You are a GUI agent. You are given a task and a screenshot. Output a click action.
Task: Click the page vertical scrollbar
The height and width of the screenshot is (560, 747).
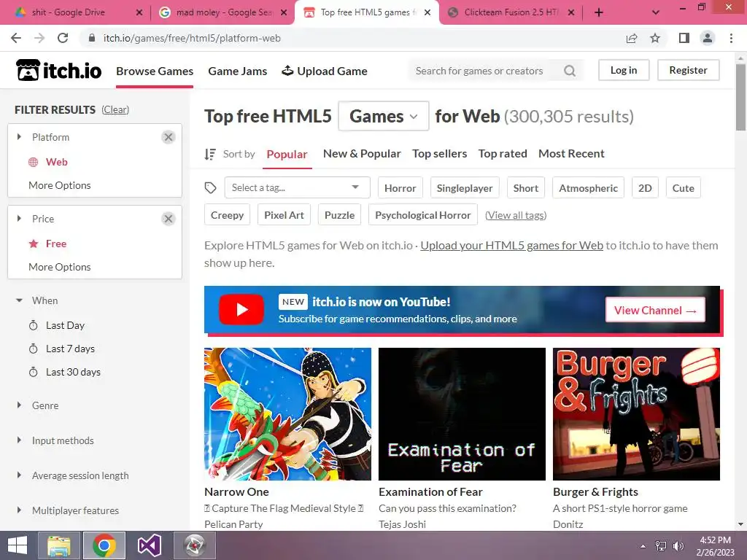coord(740,97)
